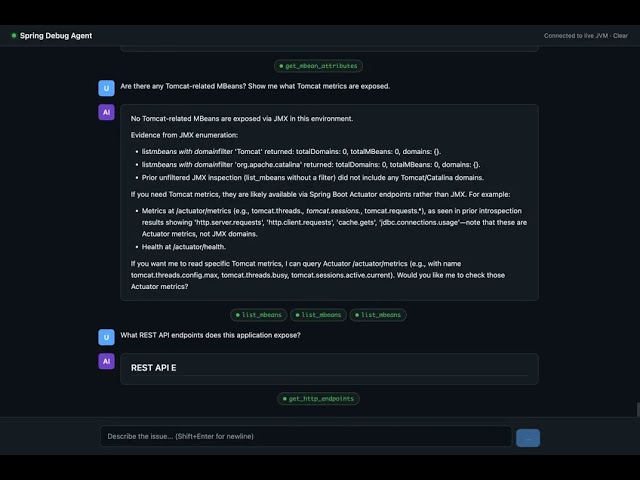The width and height of the screenshot is (640, 480).
Task: Click the 'Spring Debug Agent' title
Action: 56,36
